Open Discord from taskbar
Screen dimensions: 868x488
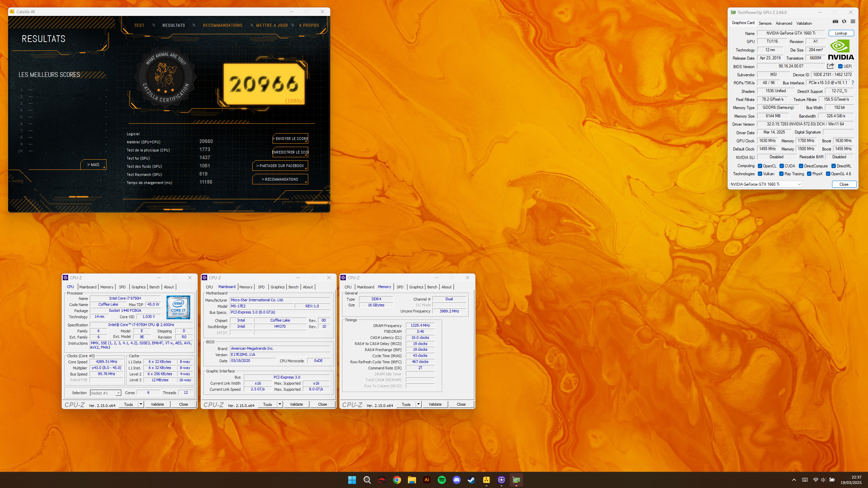click(456, 480)
